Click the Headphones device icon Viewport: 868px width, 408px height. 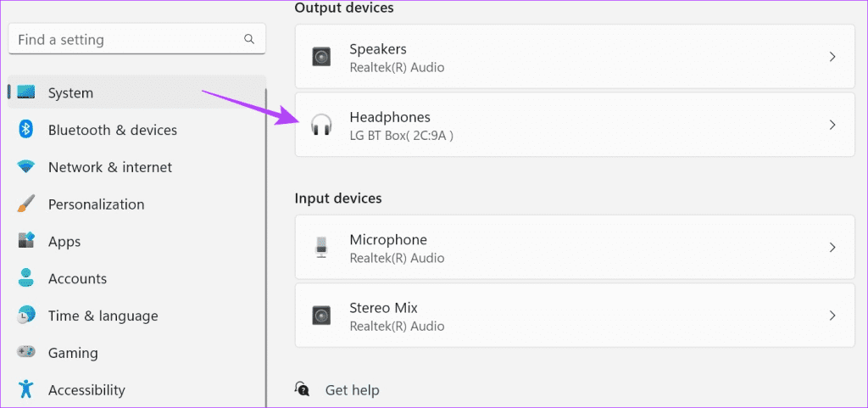point(321,125)
